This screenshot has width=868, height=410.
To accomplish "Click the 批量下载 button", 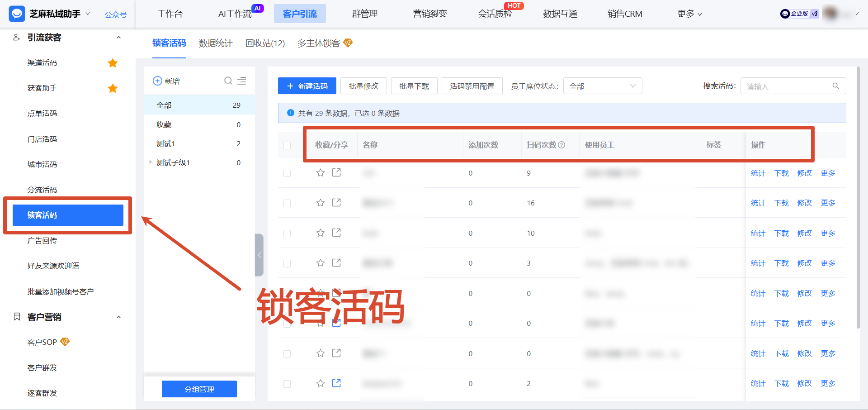I will coord(414,86).
